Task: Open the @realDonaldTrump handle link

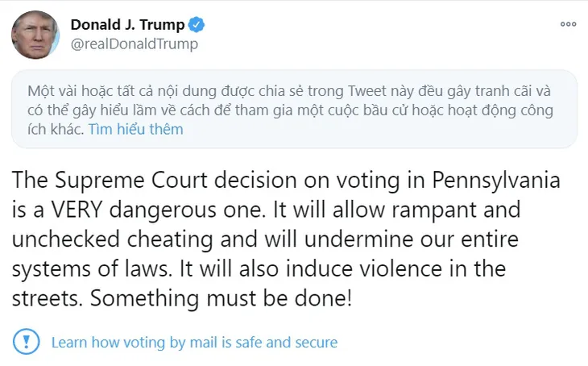Action: [x=135, y=44]
